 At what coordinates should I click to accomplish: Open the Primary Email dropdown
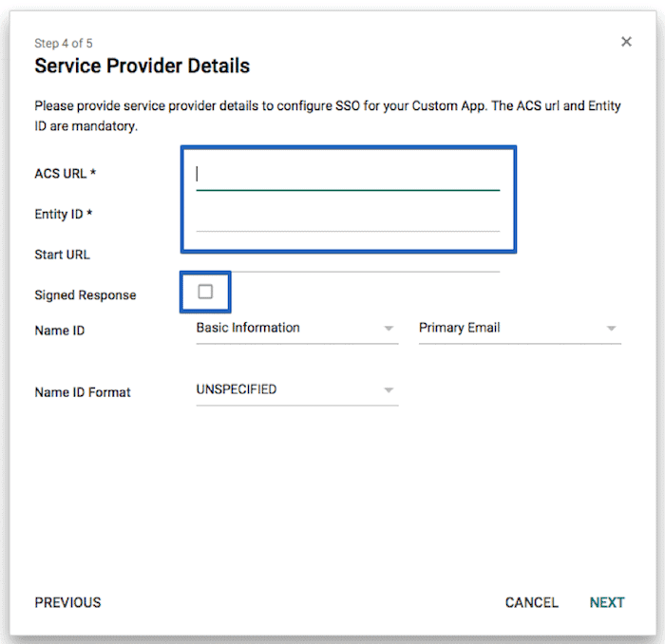[520, 328]
